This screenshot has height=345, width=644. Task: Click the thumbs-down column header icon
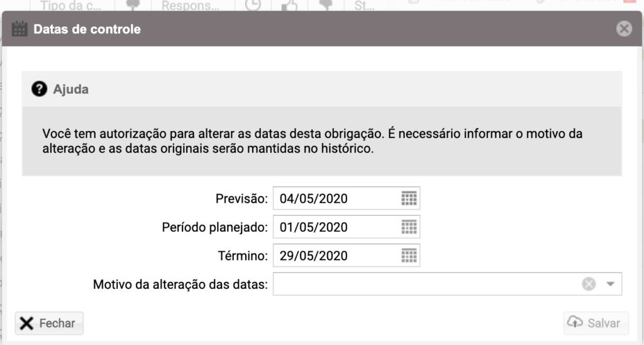point(326,5)
